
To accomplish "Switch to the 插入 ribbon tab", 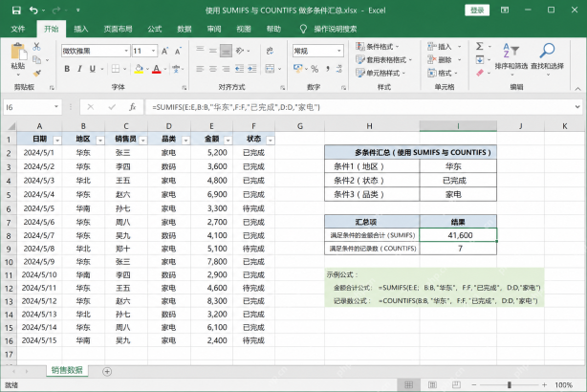I will point(81,29).
